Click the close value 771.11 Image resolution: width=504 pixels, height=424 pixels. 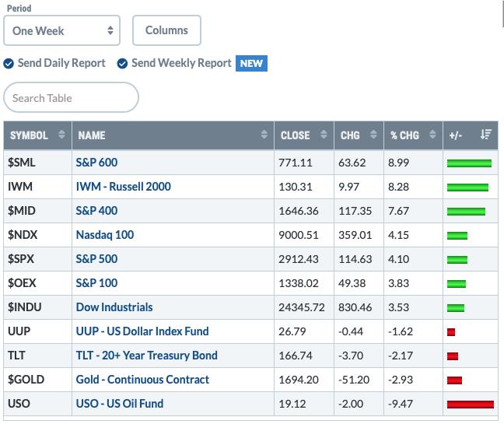(295, 163)
